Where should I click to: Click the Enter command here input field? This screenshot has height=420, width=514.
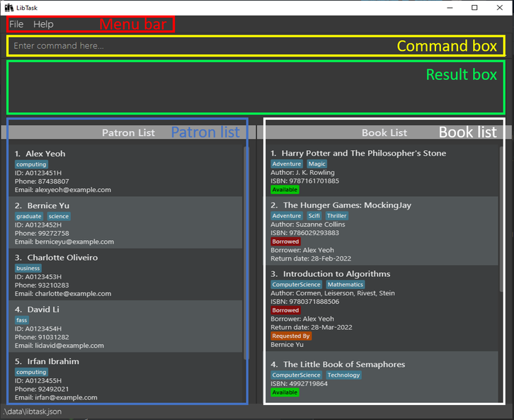tap(256, 46)
